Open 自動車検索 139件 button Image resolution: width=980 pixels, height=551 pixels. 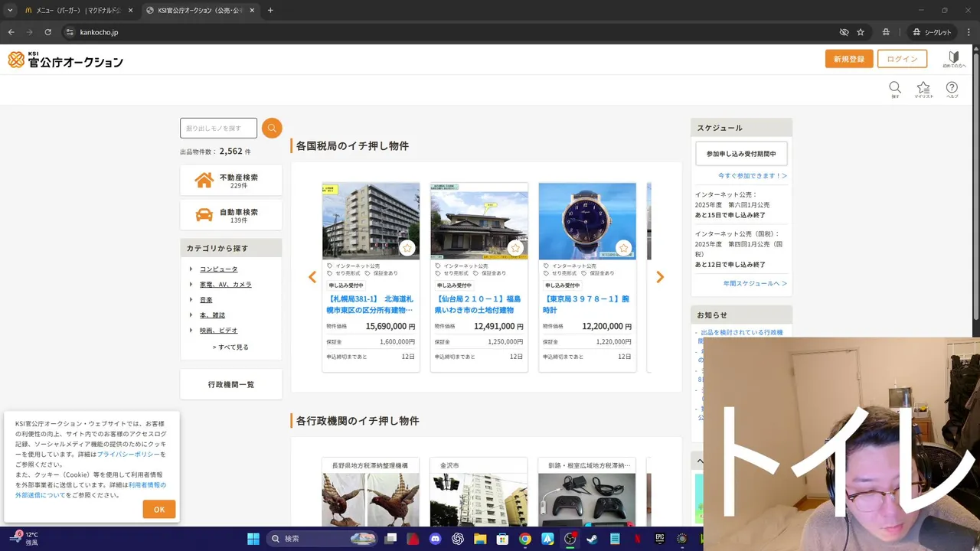coord(231,215)
